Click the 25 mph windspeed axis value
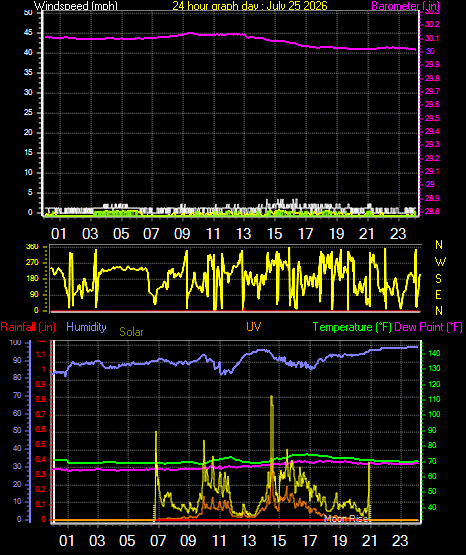466x555 pixels. tap(28, 113)
